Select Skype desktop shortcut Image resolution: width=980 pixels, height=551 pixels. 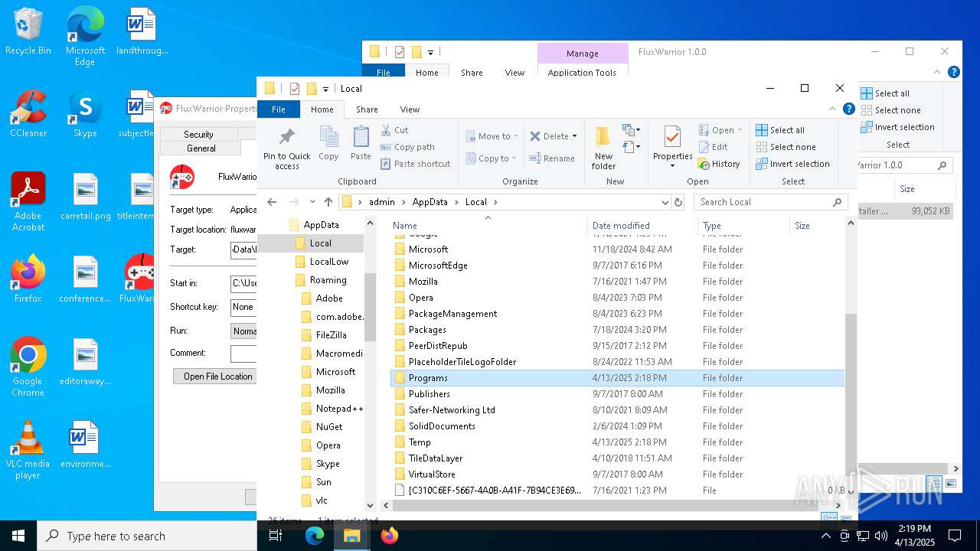pyautogui.click(x=85, y=113)
